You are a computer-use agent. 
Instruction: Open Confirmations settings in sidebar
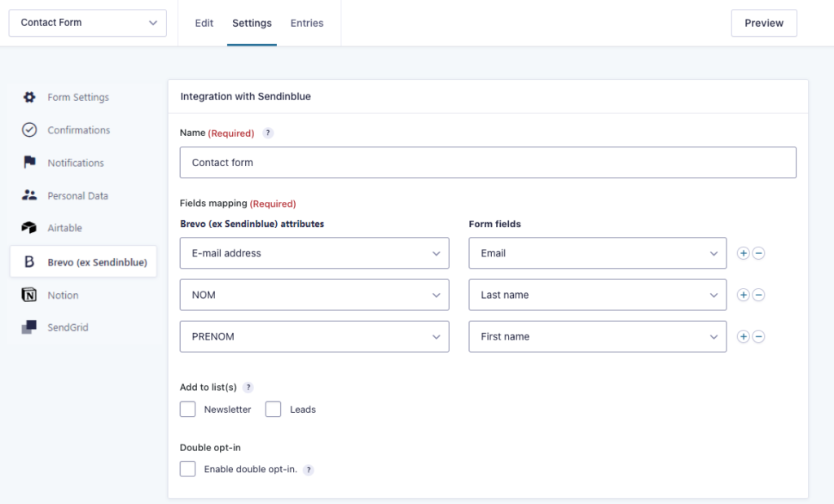[79, 129]
